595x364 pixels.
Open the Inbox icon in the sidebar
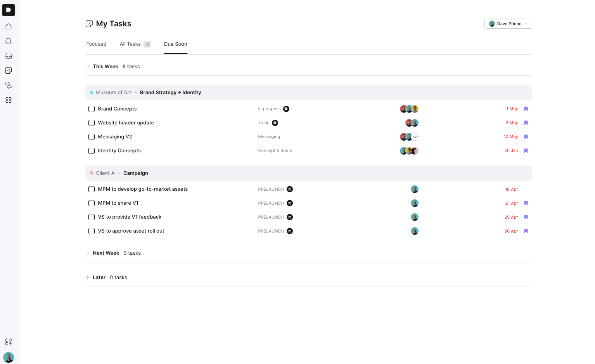9,56
